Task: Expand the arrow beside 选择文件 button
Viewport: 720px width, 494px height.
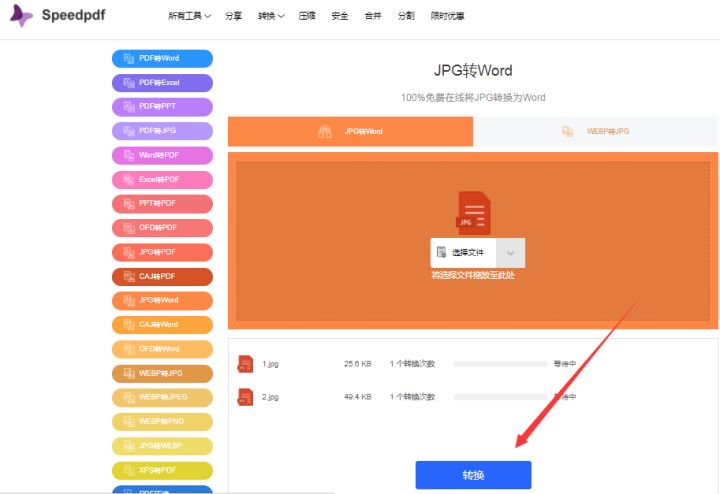Action: click(x=510, y=253)
